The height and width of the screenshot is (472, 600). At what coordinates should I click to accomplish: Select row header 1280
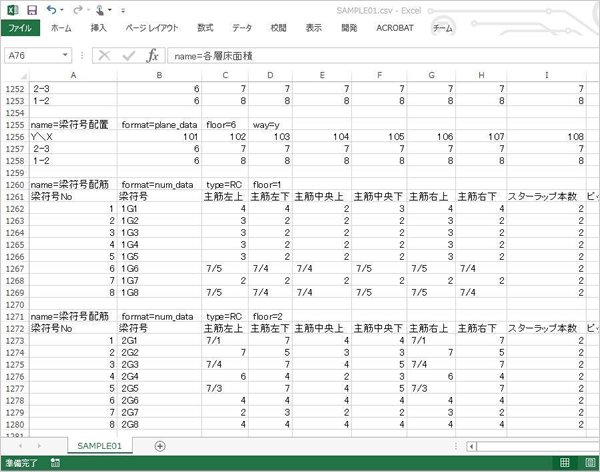click(x=15, y=425)
